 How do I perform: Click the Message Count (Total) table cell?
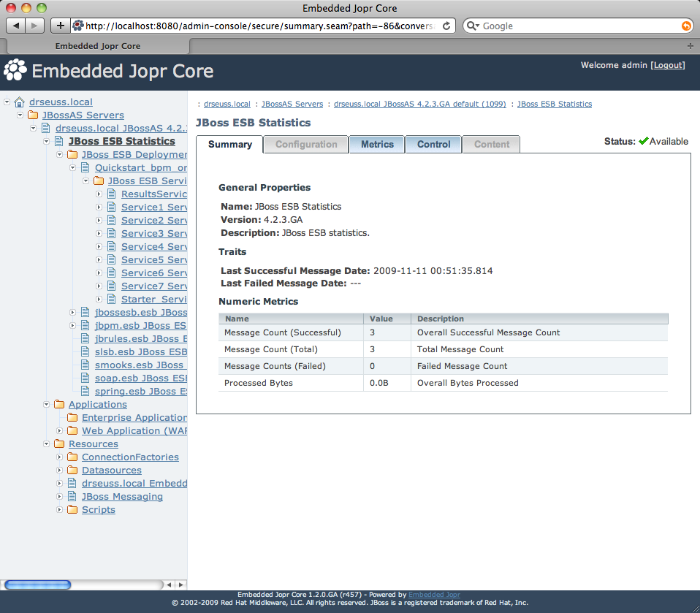click(291, 349)
